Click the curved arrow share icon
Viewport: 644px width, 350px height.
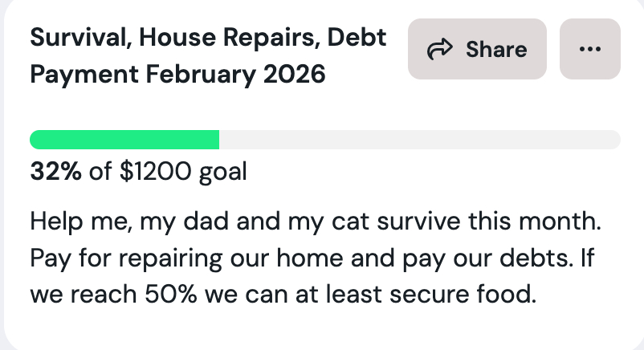[439, 50]
